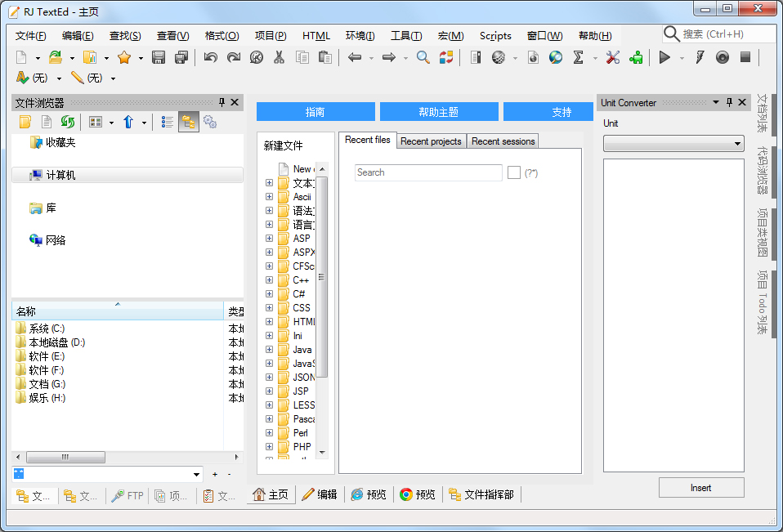Image resolution: width=783 pixels, height=532 pixels.
Task: Click the green plugin puzzle icon
Action: click(636, 57)
